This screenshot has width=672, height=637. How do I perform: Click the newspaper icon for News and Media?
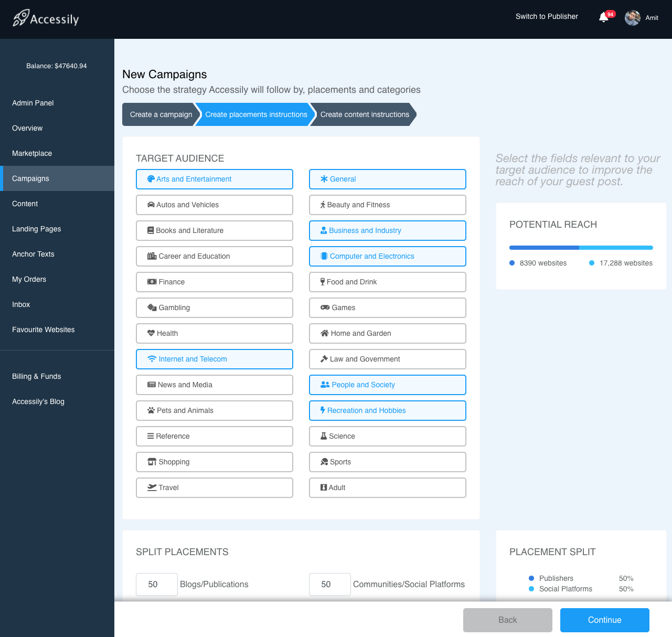152,385
